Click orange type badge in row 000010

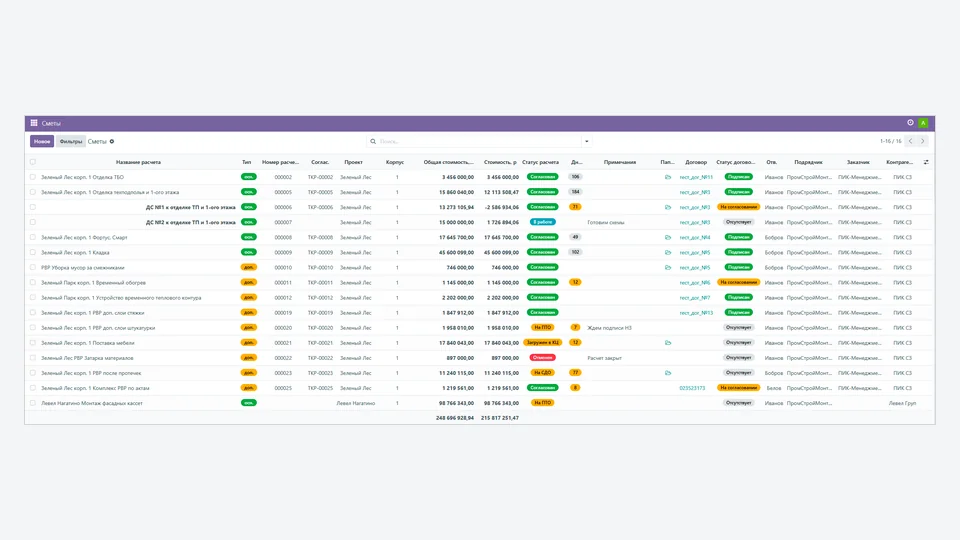(249, 268)
